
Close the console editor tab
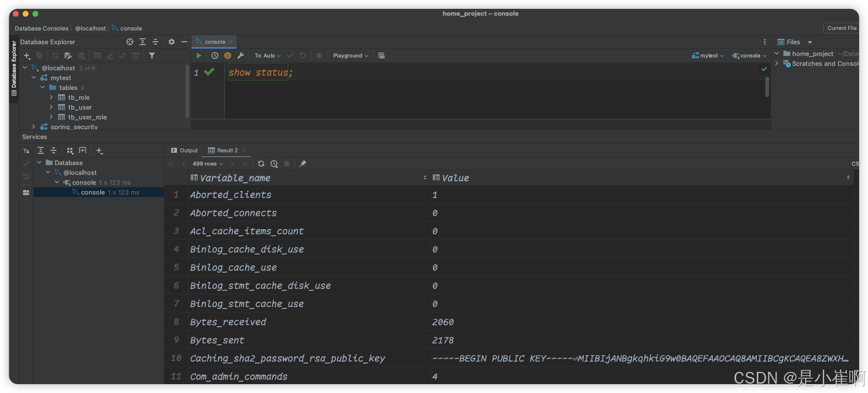tap(231, 42)
